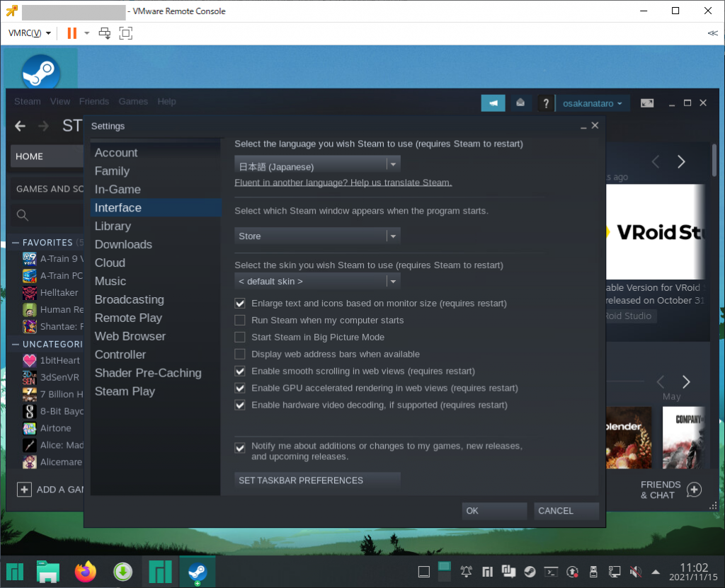Open the View menu in Steam
Screen dimensions: 725x588
[x=60, y=101]
